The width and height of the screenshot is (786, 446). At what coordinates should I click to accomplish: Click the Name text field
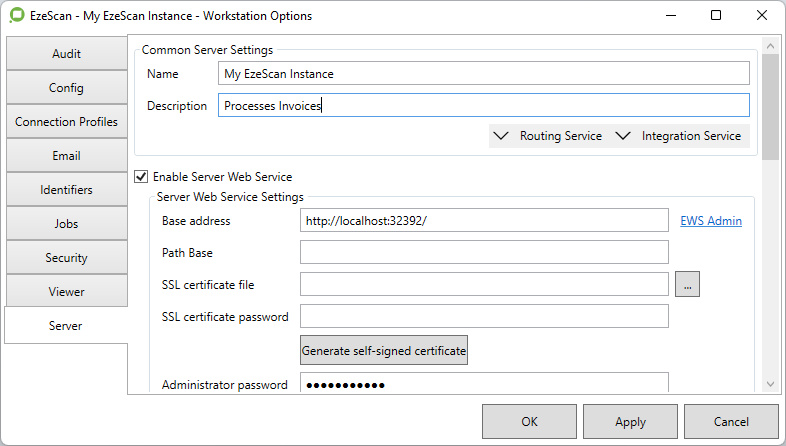point(484,74)
